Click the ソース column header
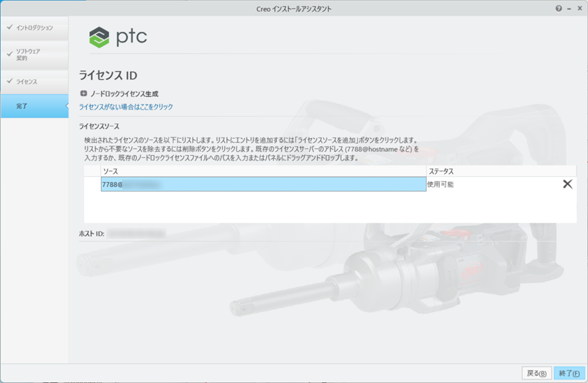 click(x=110, y=172)
